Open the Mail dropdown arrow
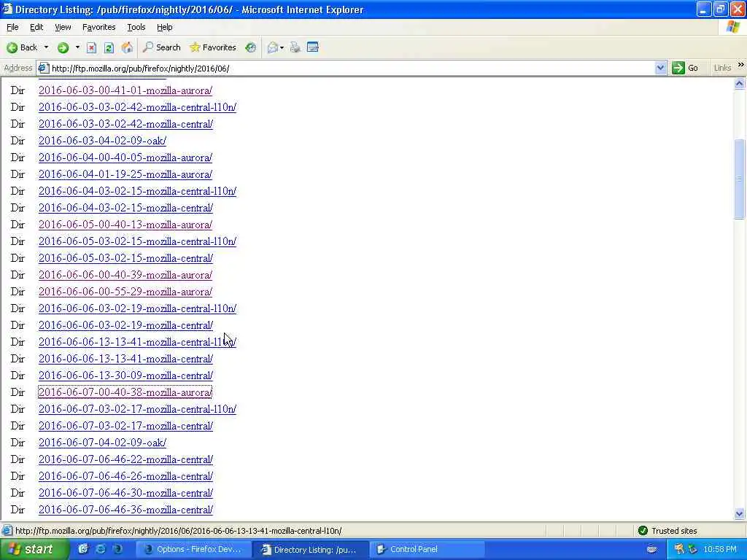This screenshot has width=747, height=560. pos(282,47)
